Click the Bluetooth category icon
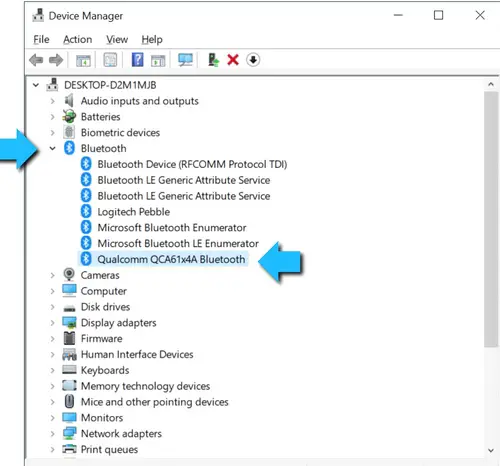The image size is (500, 466). click(69, 148)
